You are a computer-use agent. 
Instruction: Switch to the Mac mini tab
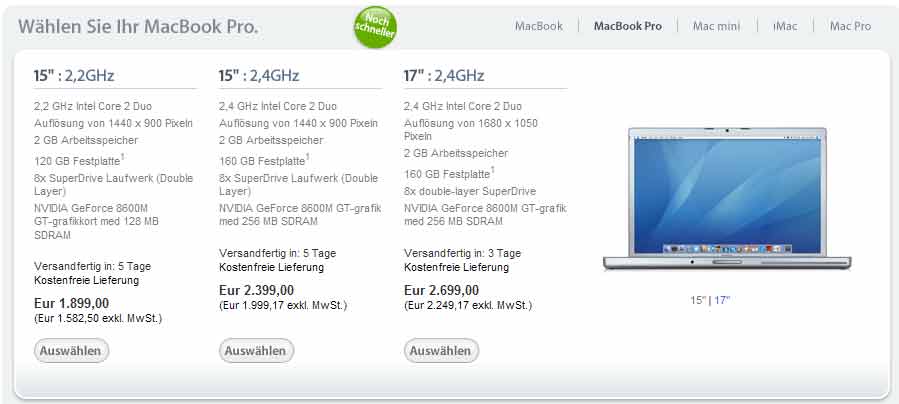click(x=716, y=26)
